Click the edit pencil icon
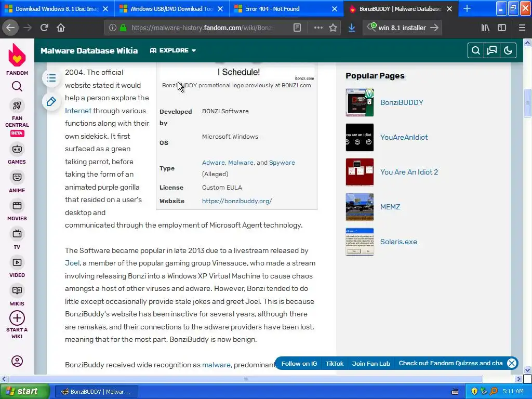The width and height of the screenshot is (532, 399). 51,101
